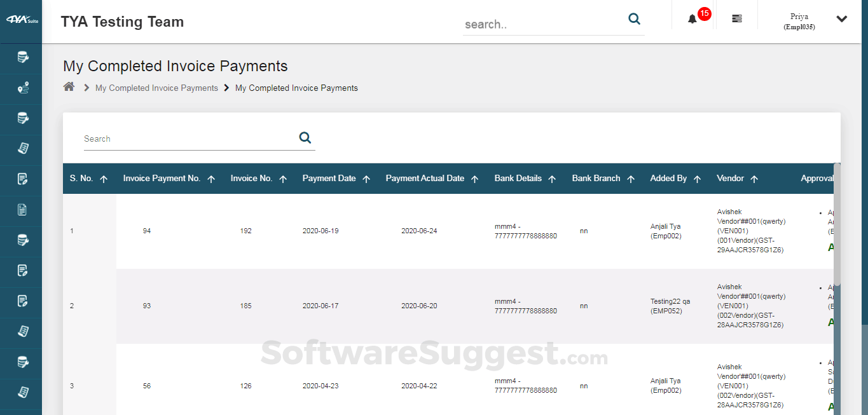This screenshot has height=415, width=868.
Task: Toggle sorting on the S. No. column
Action: (x=103, y=179)
